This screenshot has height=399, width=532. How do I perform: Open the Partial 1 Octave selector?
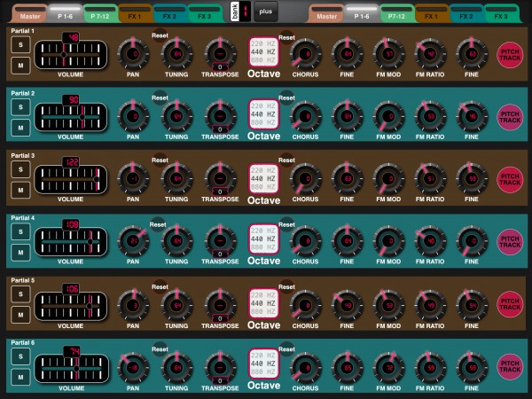(x=263, y=52)
